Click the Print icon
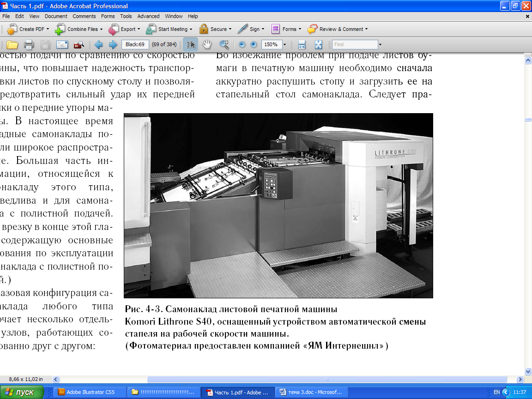 coord(29,44)
